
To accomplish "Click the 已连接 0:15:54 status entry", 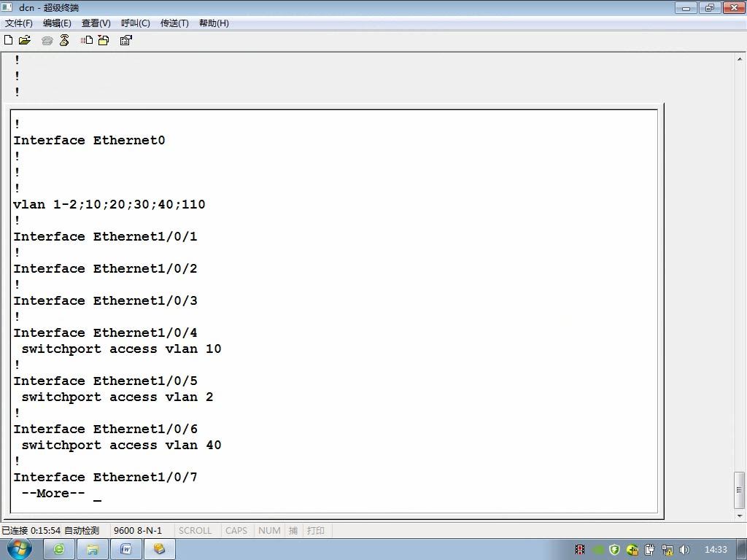I will click(x=31, y=530).
